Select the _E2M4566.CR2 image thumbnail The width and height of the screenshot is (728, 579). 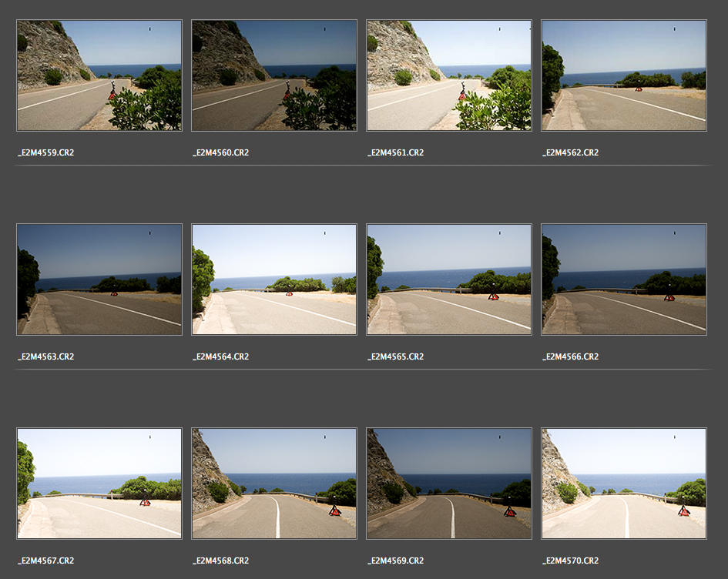pos(624,279)
